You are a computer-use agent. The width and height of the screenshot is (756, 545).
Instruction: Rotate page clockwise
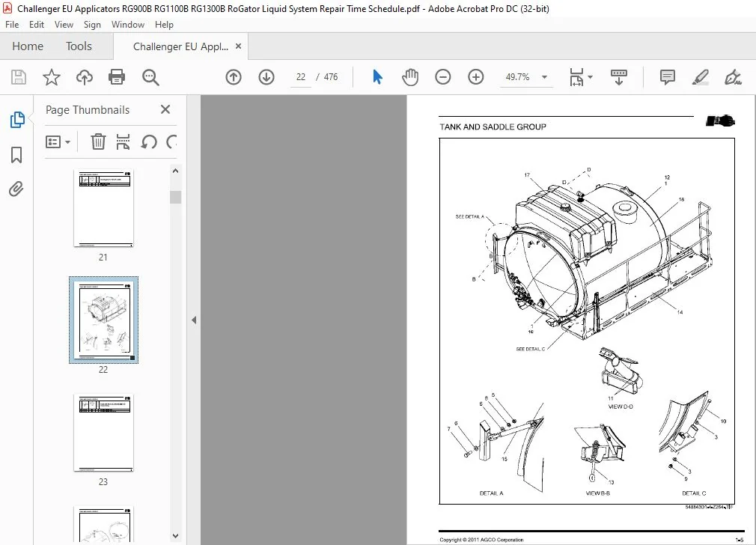[171, 141]
